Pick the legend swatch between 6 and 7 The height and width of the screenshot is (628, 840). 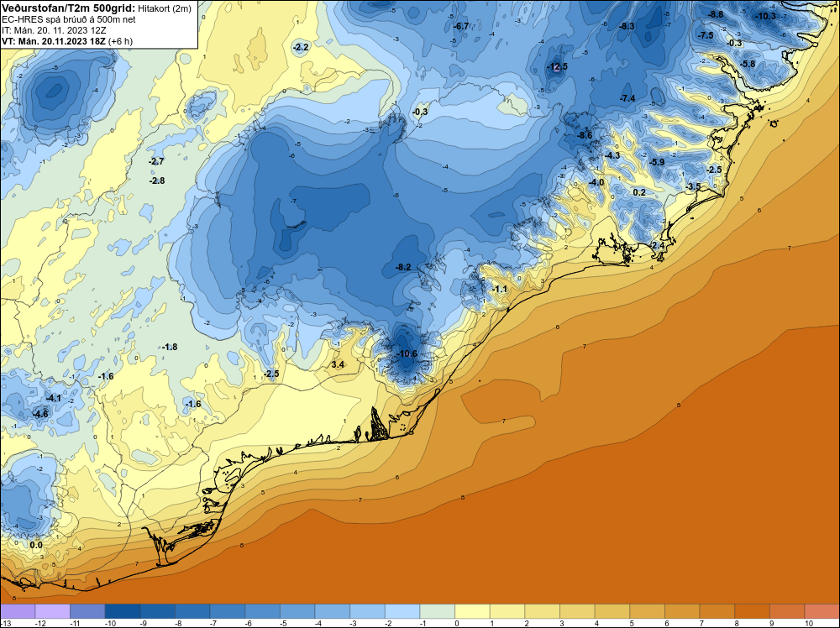pyautogui.click(x=682, y=611)
